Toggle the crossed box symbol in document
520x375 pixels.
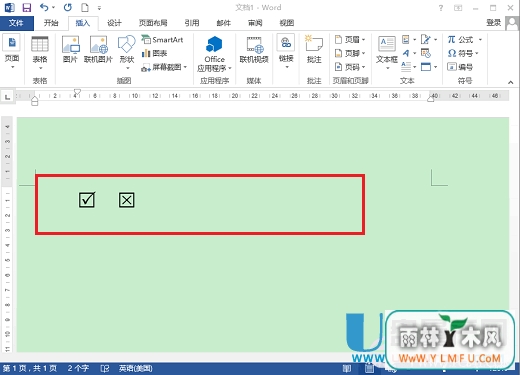click(127, 200)
